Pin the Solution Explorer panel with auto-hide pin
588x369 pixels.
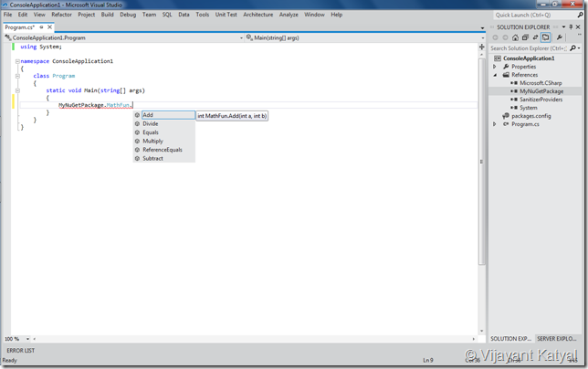pos(571,27)
